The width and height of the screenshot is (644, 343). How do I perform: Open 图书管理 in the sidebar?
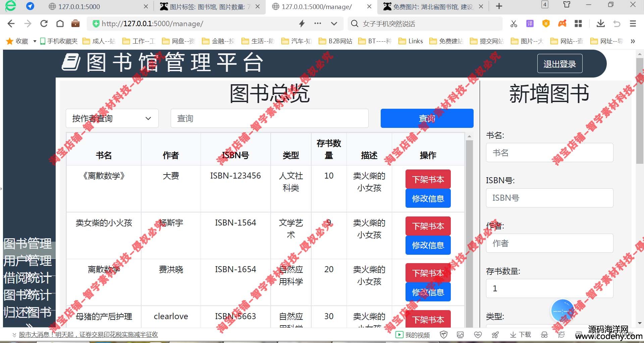28,244
